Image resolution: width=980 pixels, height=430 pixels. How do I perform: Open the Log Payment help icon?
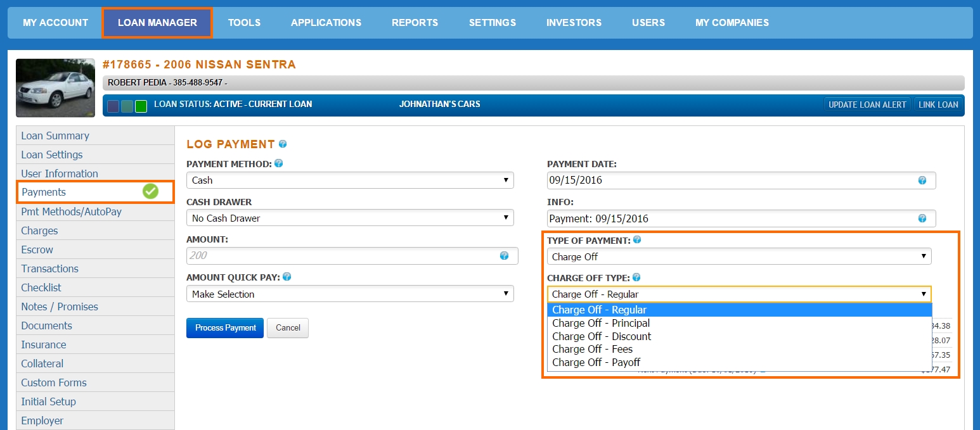[283, 144]
